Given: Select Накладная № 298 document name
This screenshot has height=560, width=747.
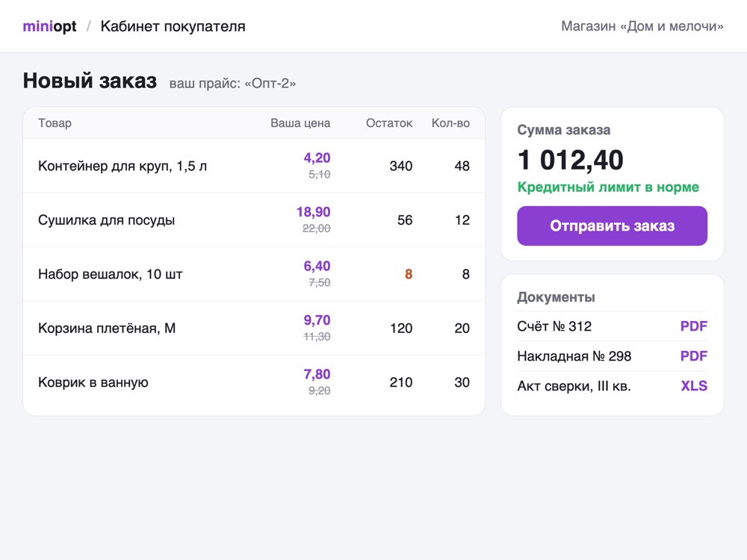Looking at the screenshot, I should pos(574,356).
